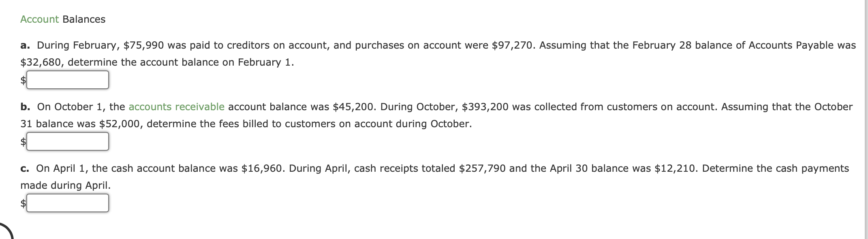
Task: Click the $257,790 cash receipts amount
Action: 482,169
